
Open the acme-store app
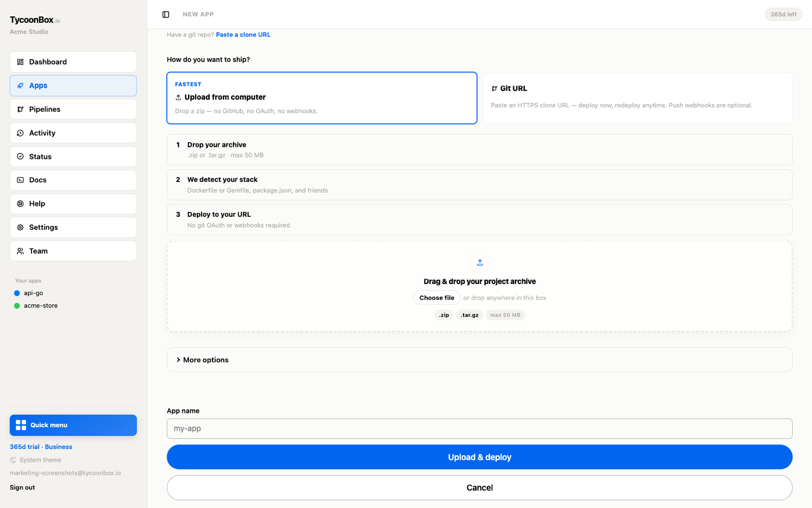[x=41, y=306]
